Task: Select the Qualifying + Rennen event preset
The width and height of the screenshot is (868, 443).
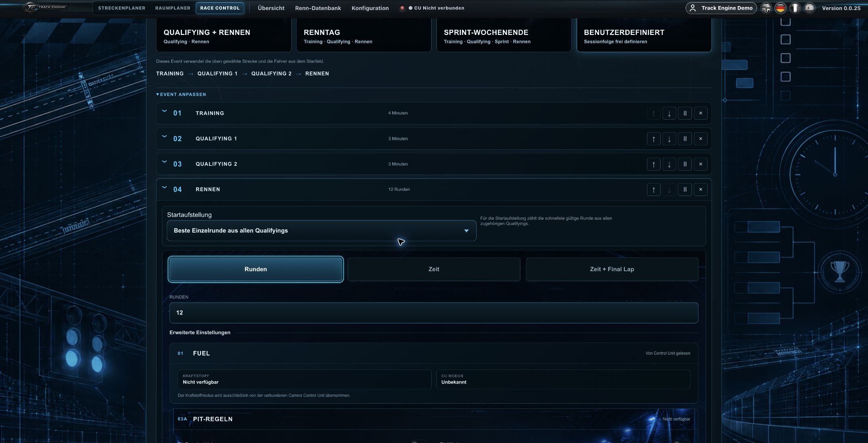Action: (x=224, y=35)
